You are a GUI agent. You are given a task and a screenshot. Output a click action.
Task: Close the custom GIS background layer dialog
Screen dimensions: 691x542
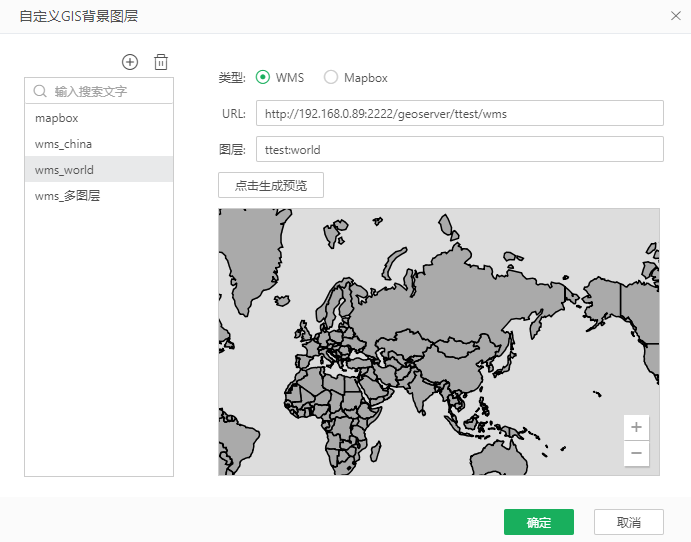coord(675,16)
